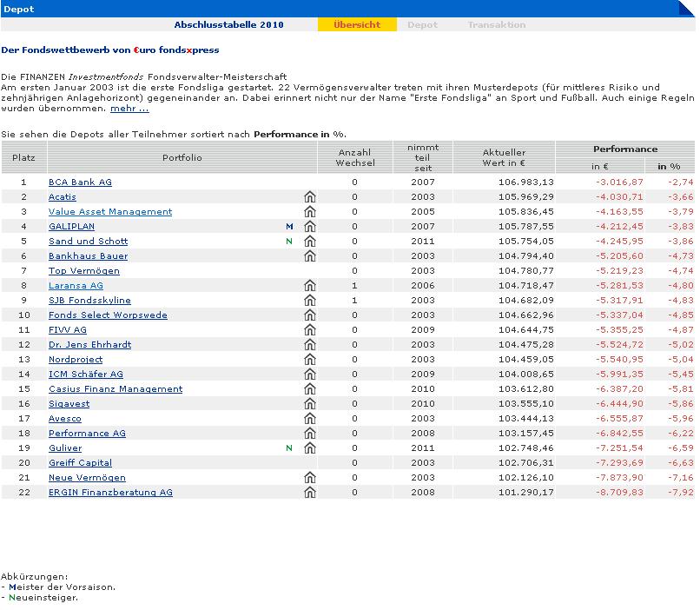Open the Value Asset Management portfolio
The image size is (700, 610).
point(110,212)
